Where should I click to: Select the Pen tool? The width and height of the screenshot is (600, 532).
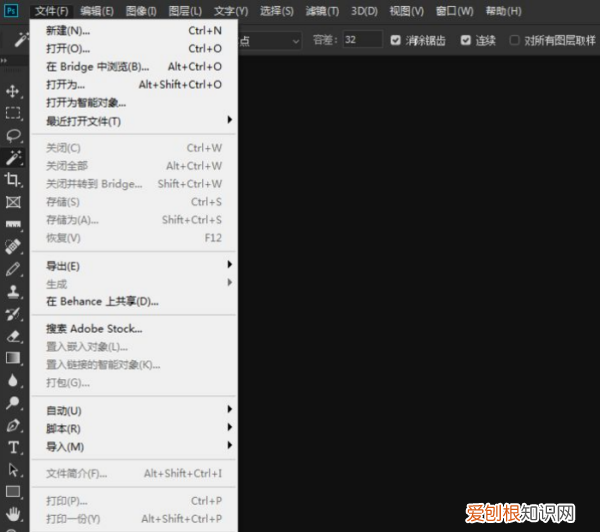13,425
